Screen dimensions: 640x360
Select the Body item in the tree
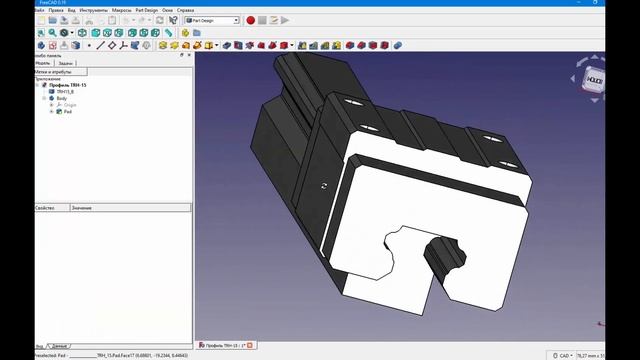pos(62,98)
